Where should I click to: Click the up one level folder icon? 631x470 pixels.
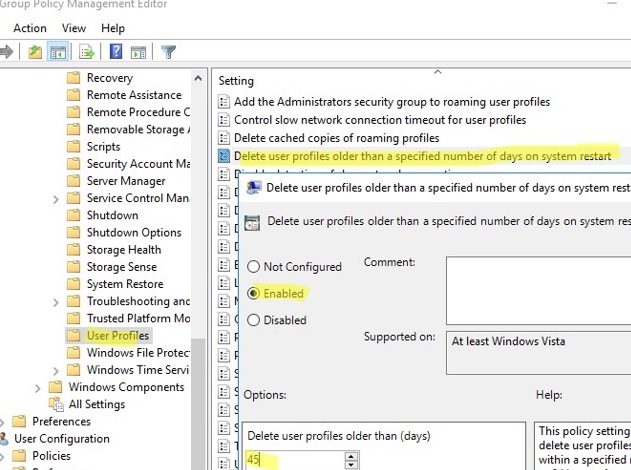click(36, 52)
